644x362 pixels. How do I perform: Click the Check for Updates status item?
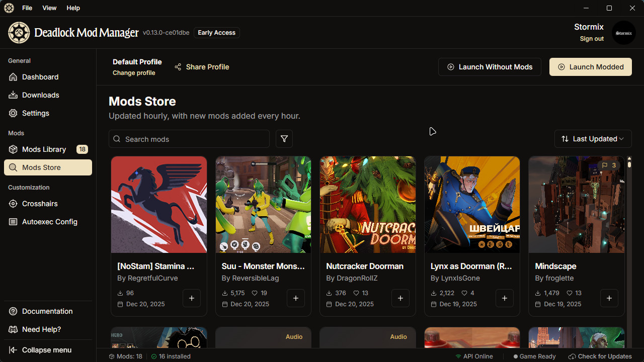pyautogui.click(x=600, y=356)
